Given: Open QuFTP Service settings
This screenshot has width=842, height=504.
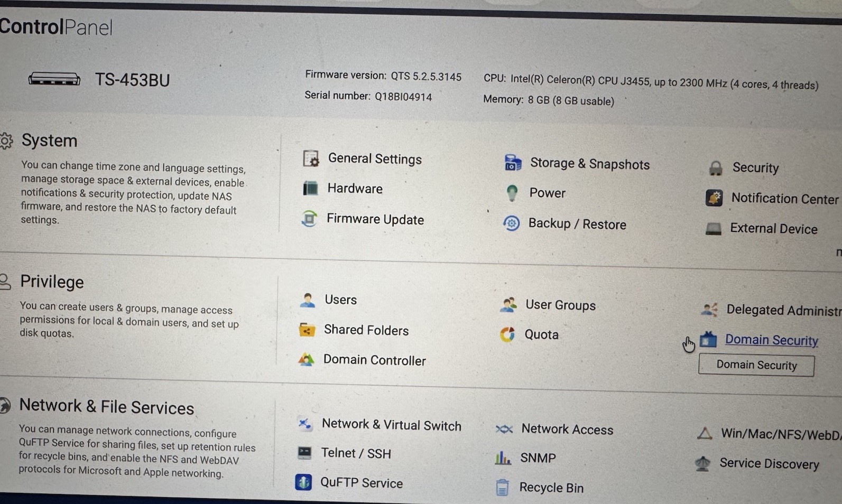Looking at the screenshot, I should pos(362,483).
